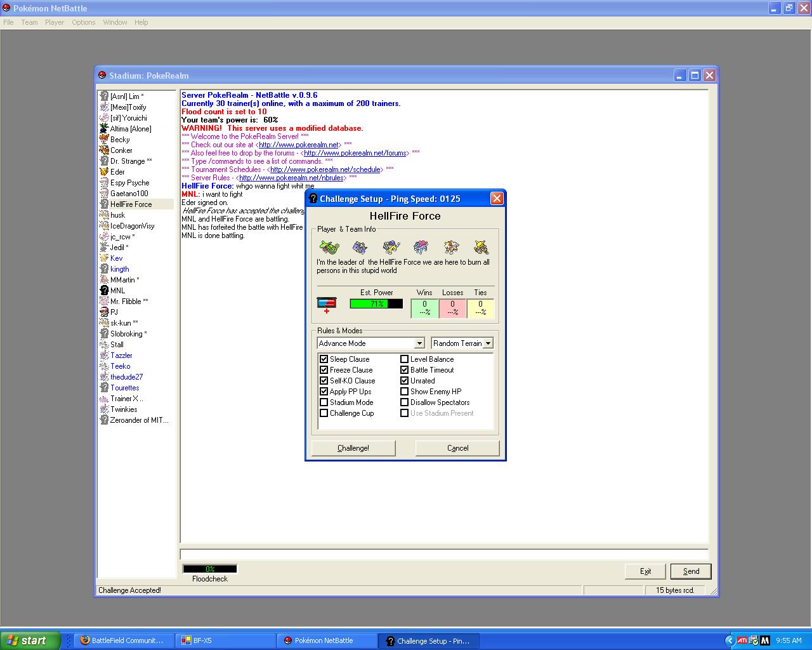Click the Pokéball icon in NetBattle title bar
Screen dimensions: 812x650
coord(6,8)
